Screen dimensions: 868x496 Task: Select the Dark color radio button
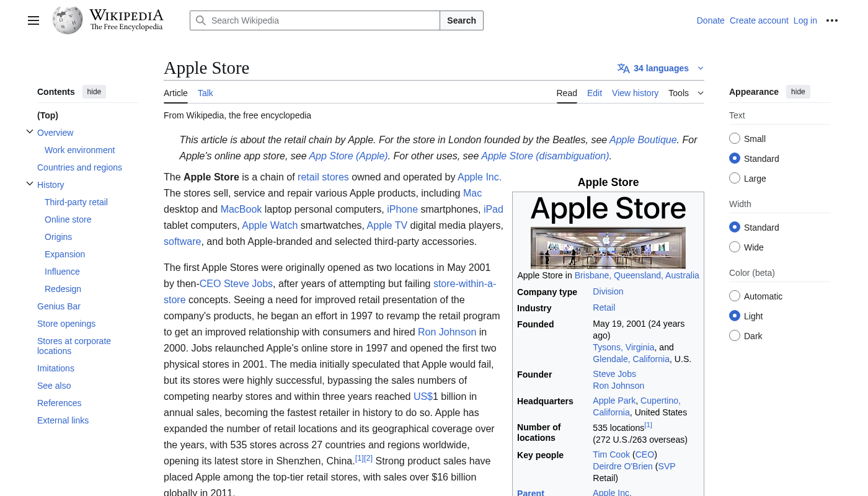click(x=735, y=336)
